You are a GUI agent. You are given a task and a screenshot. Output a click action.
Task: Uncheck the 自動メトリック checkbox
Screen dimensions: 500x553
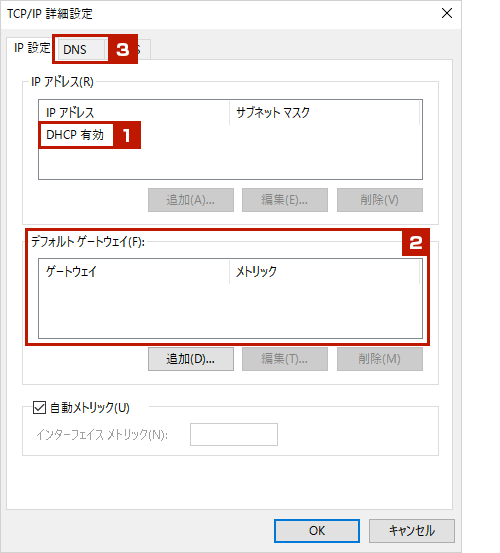pos(39,407)
